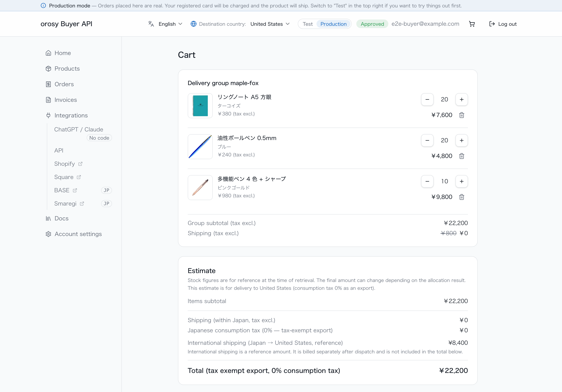
Task: Open ChatGPT / Claude integration
Action: (x=79, y=129)
